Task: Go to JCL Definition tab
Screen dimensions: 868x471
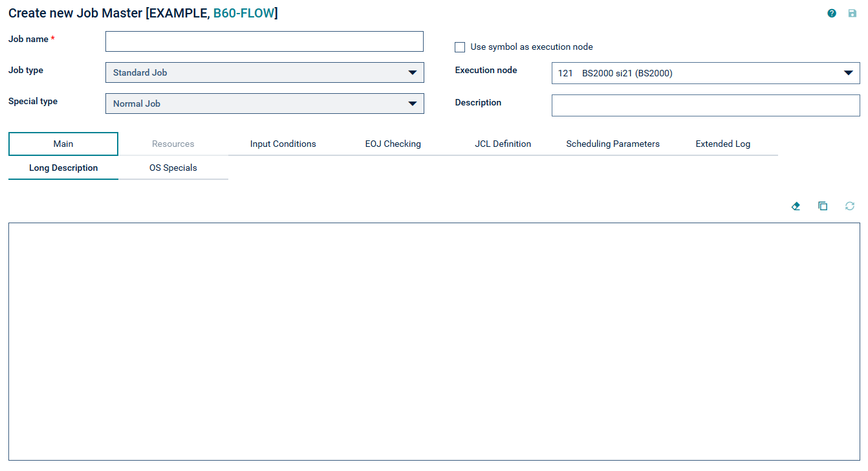Action: point(503,144)
